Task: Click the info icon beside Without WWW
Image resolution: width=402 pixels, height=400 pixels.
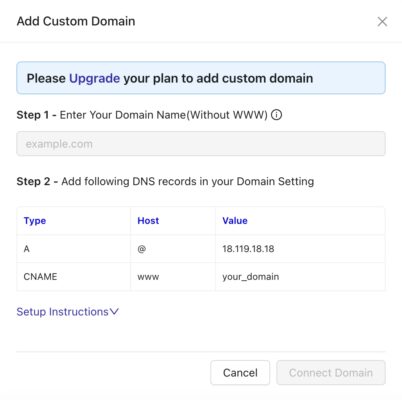Action: 276,115
